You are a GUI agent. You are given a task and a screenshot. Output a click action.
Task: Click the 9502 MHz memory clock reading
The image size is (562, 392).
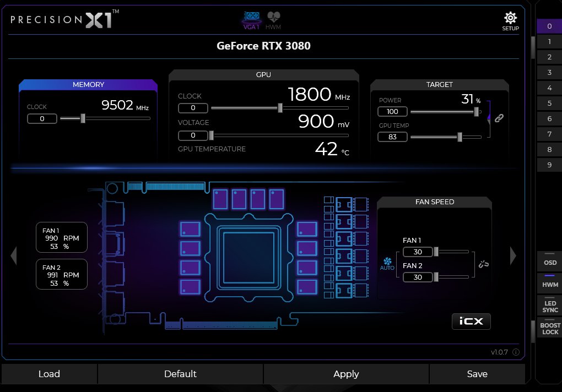pyautogui.click(x=125, y=105)
